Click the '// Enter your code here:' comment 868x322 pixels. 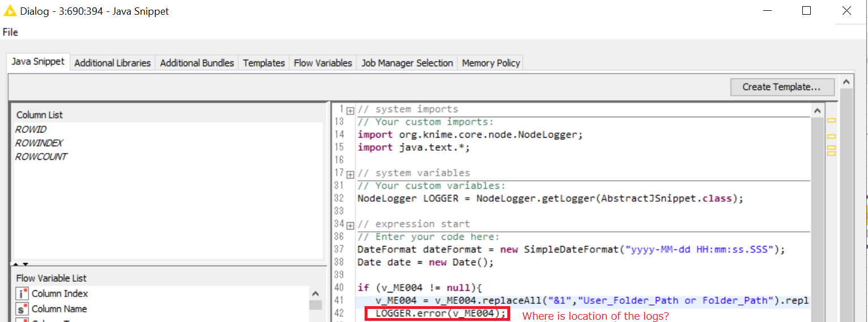point(428,237)
